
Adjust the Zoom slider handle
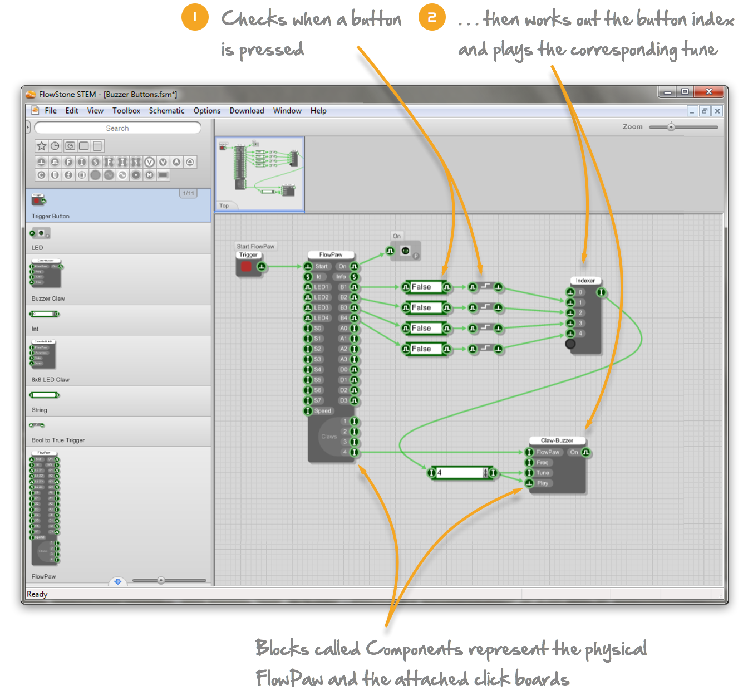[671, 127]
